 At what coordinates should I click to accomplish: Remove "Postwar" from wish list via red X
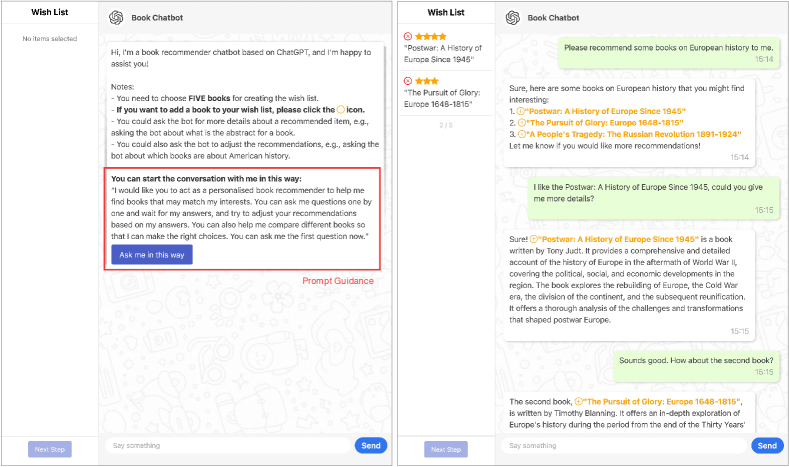coord(408,36)
